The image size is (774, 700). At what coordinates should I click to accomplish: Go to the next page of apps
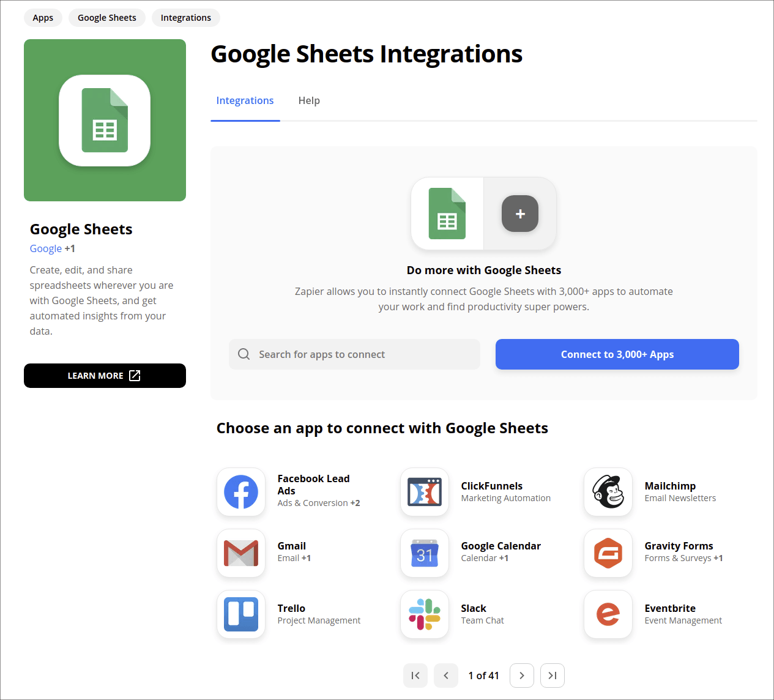pos(522,676)
